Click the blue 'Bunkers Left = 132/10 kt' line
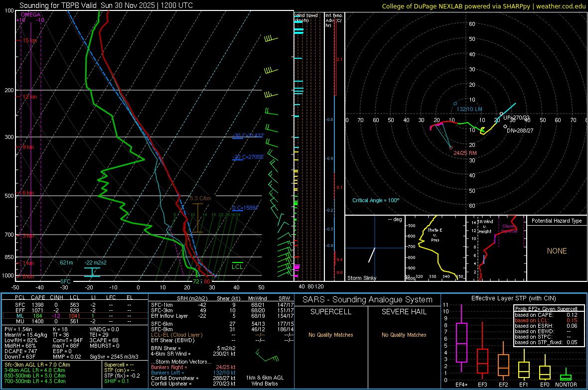Viewport: 588px width, 390px height. point(193,373)
